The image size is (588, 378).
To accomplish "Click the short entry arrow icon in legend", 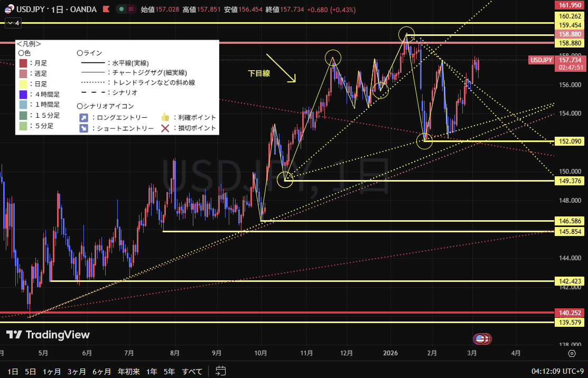I will tap(83, 128).
